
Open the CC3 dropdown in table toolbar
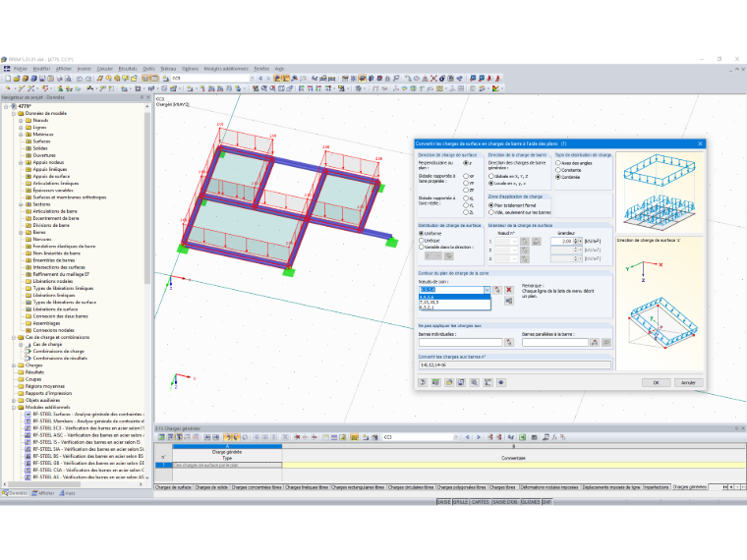456,437
